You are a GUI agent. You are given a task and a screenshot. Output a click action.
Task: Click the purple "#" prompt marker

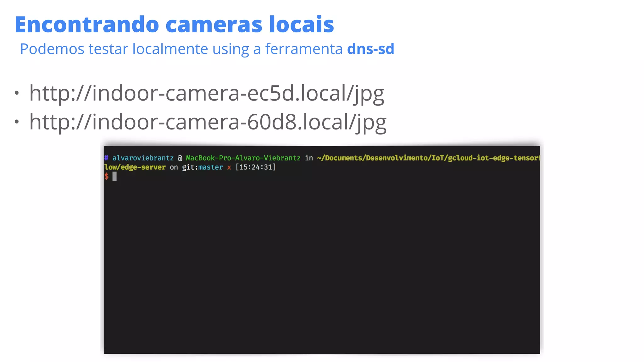(106, 158)
